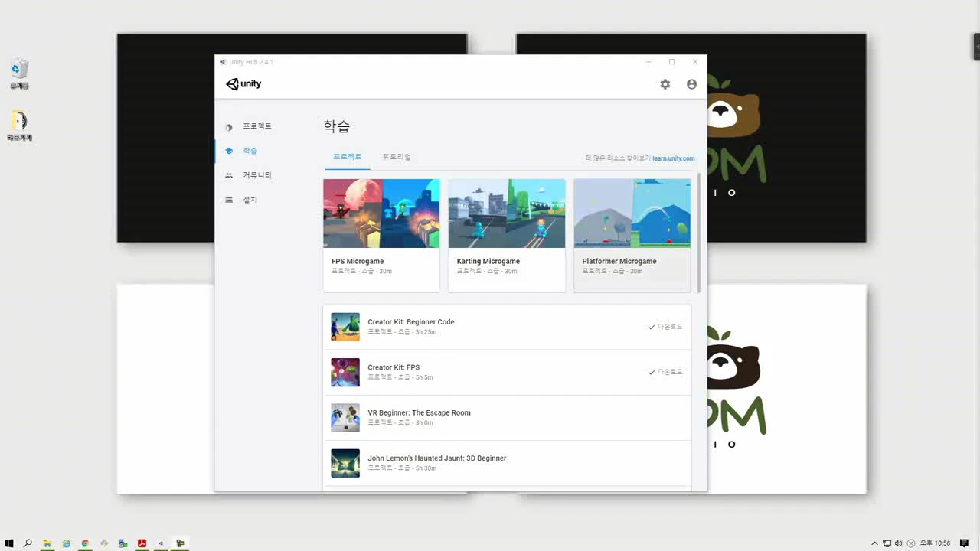The image size is (980, 551).
Task: Open Unity Hub settings gear
Action: 665,84
